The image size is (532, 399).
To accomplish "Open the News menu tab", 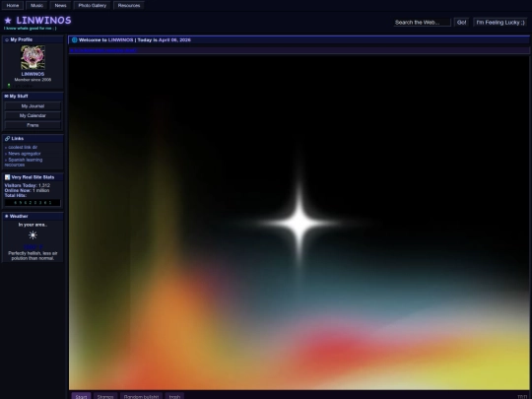I will coord(60,6).
